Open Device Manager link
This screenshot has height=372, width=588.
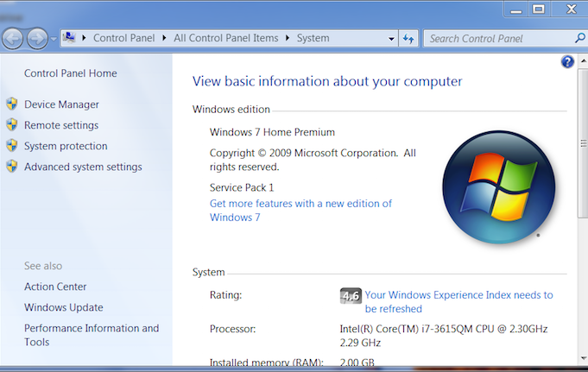tap(61, 104)
